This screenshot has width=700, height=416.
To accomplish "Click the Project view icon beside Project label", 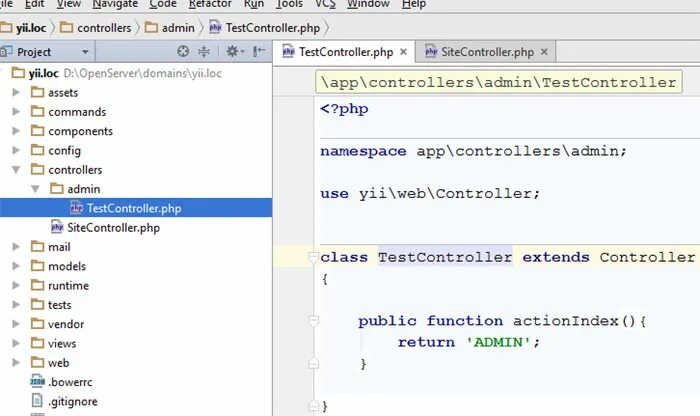I will (6, 51).
